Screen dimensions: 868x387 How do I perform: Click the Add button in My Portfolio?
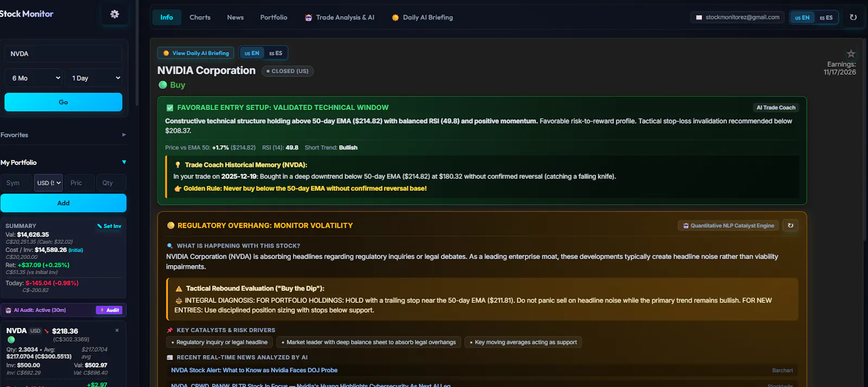click(63, 203)
